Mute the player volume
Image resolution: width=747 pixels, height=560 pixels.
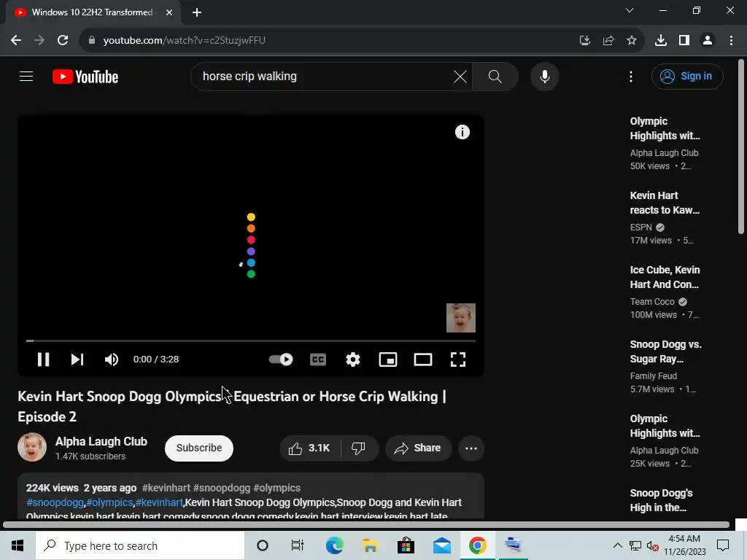point(112,359)
